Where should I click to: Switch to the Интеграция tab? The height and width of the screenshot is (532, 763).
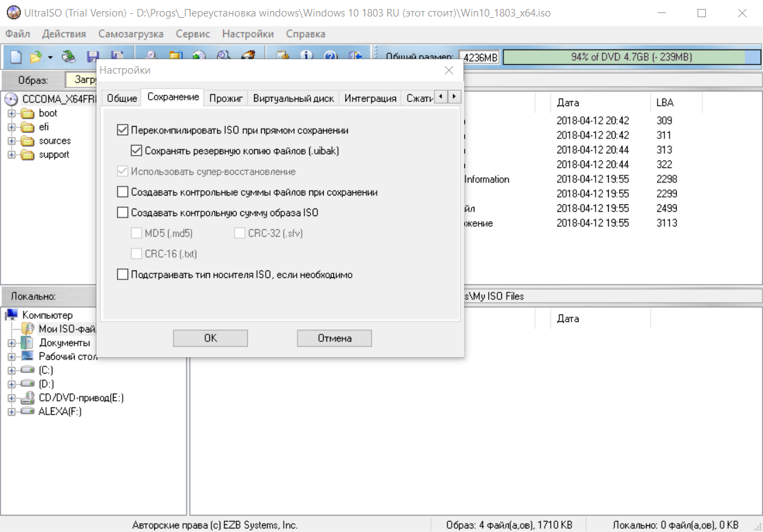coord(370,98)
